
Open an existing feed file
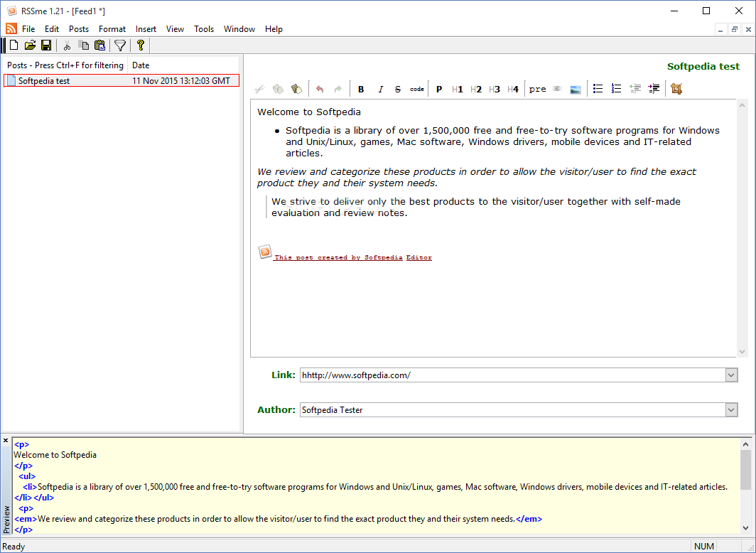point(30,45)
